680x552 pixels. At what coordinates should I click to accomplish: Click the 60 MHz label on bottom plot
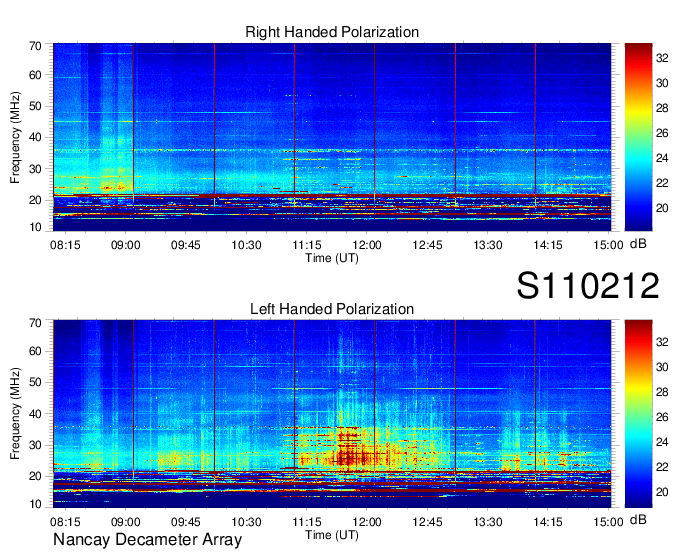point(35,351)
